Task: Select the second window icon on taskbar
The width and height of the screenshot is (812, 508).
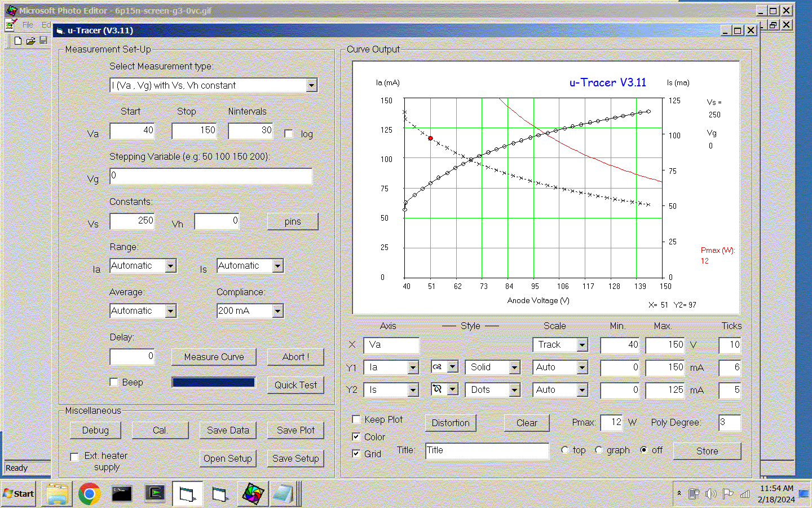Action: 220,494
